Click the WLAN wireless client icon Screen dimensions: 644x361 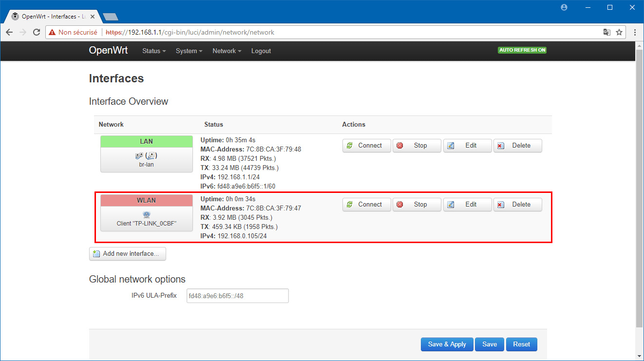point(146,215)
